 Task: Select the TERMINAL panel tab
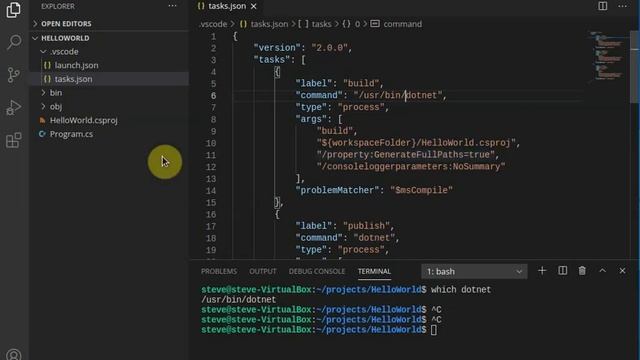374,271
